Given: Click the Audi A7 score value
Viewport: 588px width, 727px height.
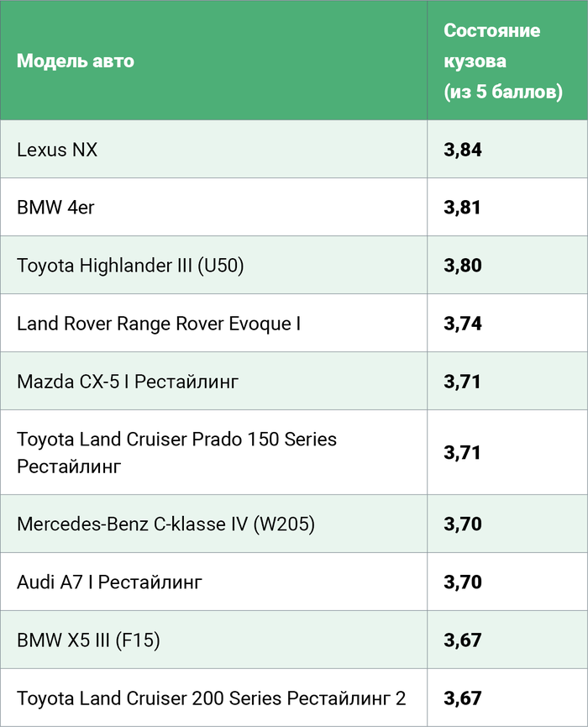Looking at the screenshot, I should point(462,582).
